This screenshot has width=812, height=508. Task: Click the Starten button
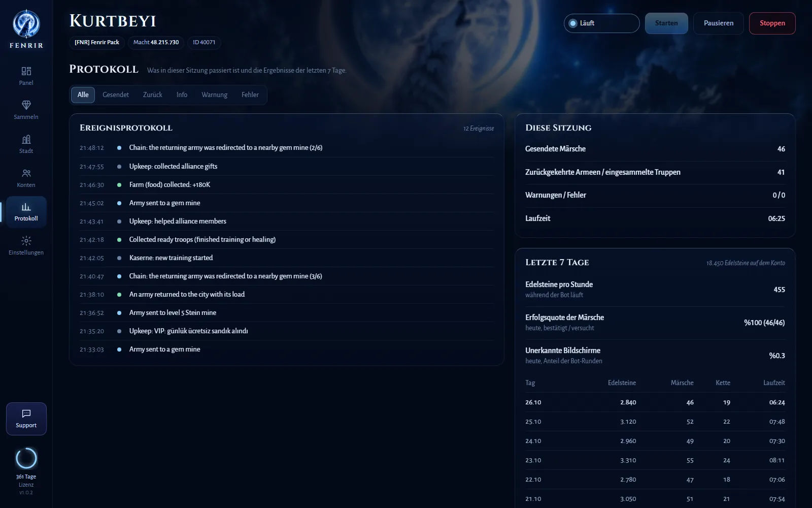[666, 23]
